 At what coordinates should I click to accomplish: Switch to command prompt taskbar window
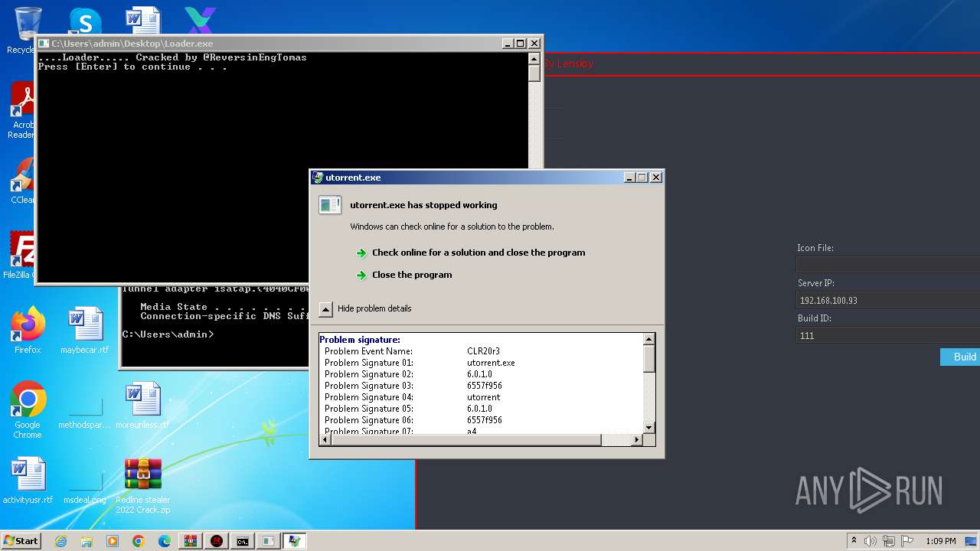(243, 541)
